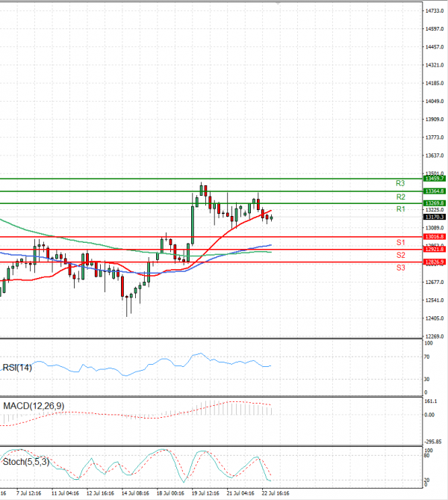Select the green 13269.8 price tag

click(435, 203)
